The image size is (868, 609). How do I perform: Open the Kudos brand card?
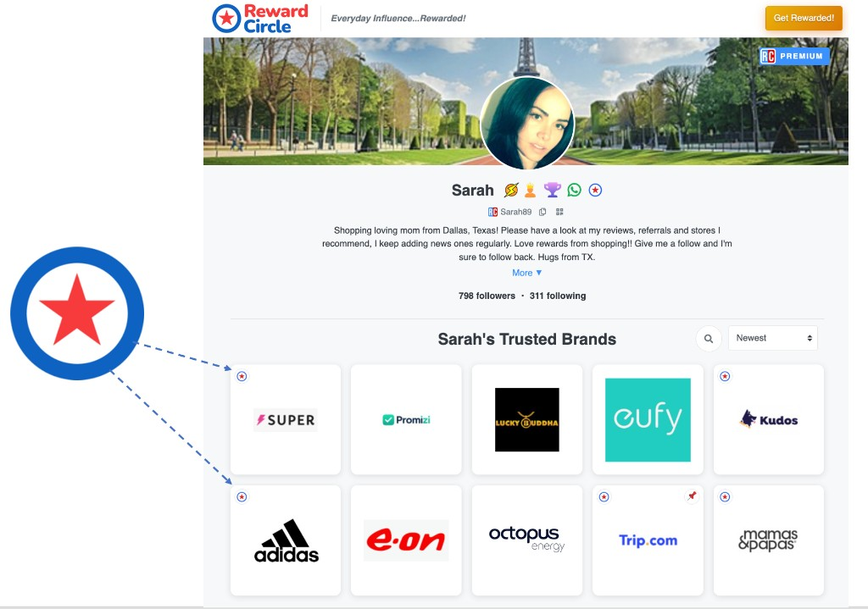coord(768,419)
